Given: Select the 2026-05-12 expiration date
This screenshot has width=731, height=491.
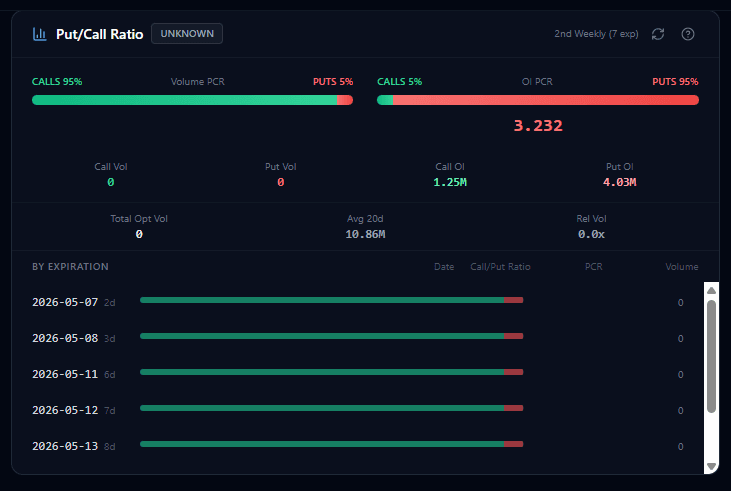Looking at the screenshot, I should pyautogui.click(x=65, y=410).
